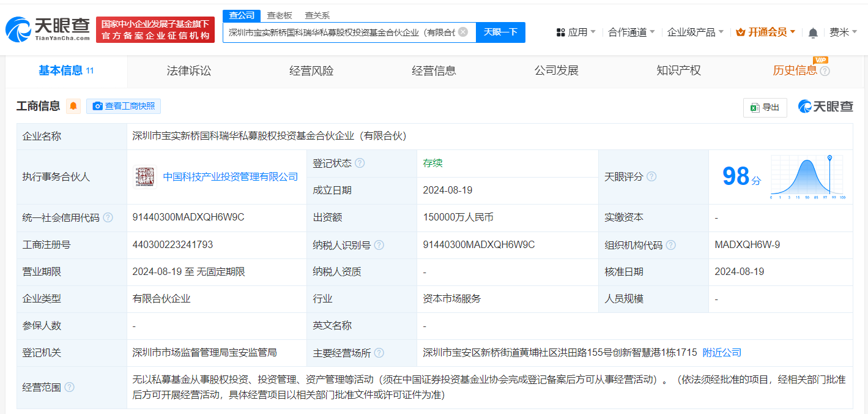Click the company name search input field
Screen dimensions: 868x414
341,32
